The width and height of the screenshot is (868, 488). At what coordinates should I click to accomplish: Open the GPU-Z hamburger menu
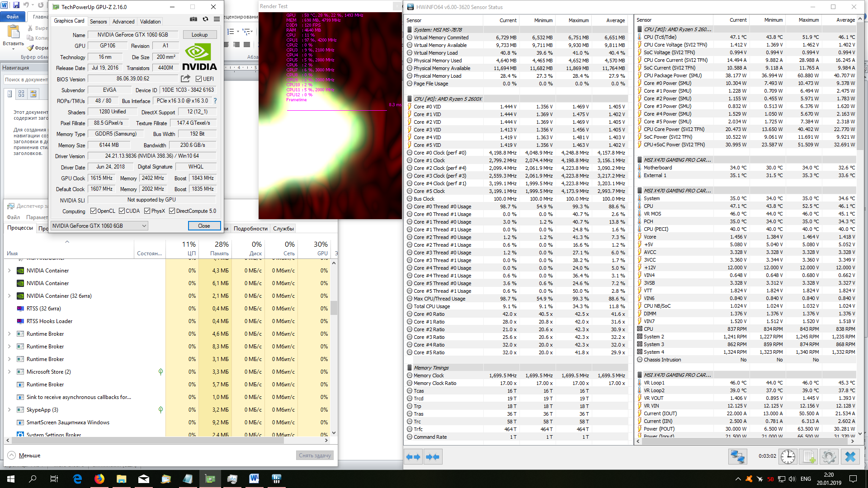217,19
